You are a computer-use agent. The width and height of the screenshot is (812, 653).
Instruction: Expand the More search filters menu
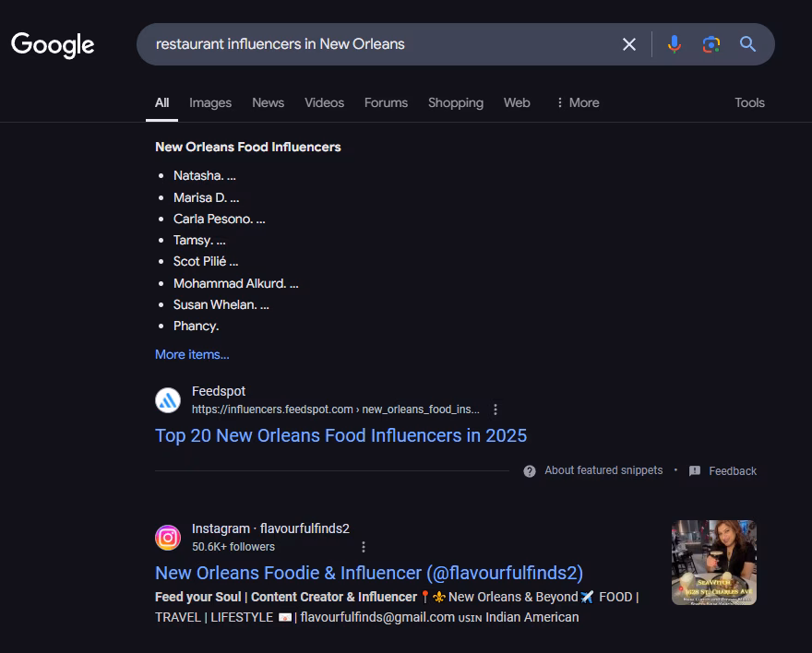(x=577, y=102)
